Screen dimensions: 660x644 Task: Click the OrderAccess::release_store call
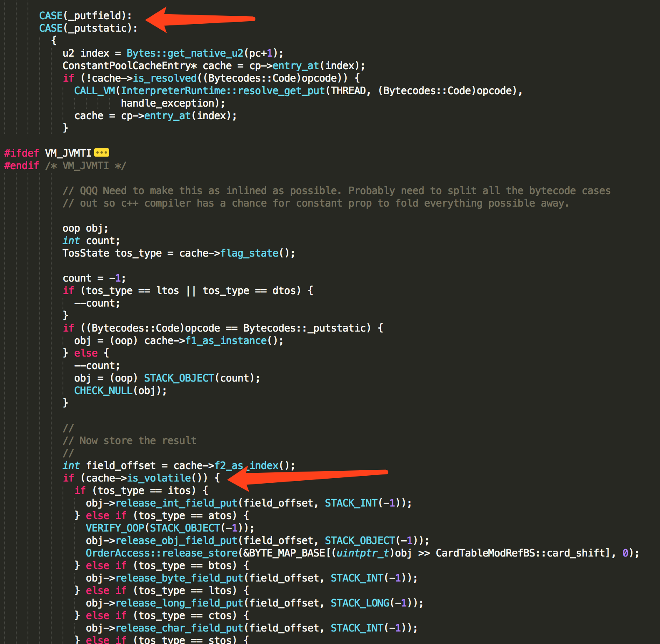click(x=161, y=553)
